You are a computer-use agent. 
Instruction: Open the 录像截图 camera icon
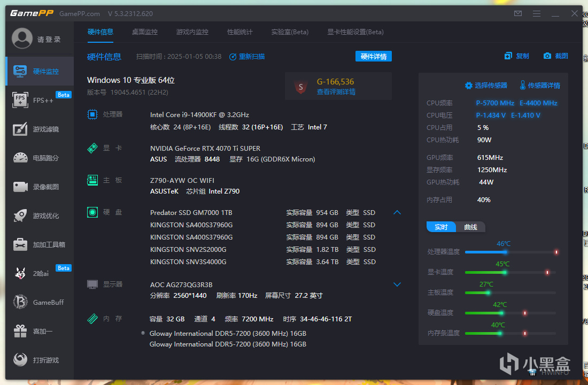pyautogui.click(x=20, y=187)
